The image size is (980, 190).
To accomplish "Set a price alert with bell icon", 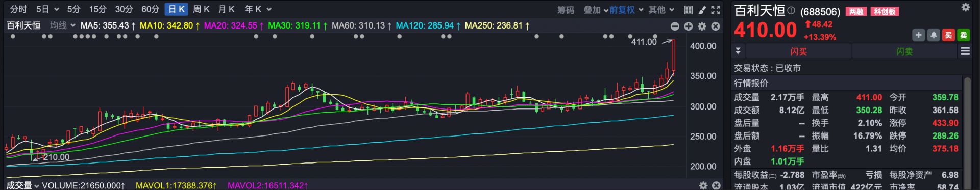I will point(934,35).
